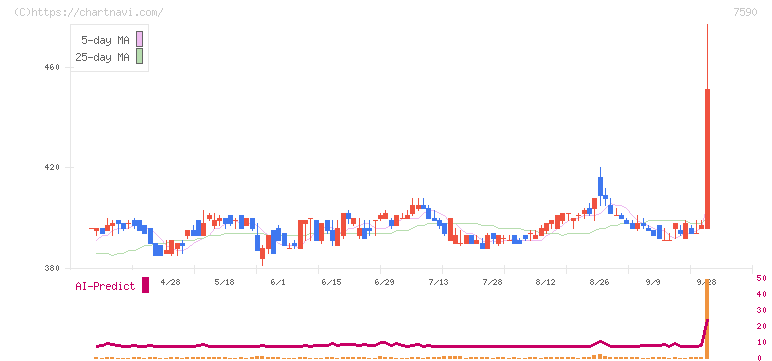
Task: Click the 5-day MA pink legend swatch
Action: (139, 40)
